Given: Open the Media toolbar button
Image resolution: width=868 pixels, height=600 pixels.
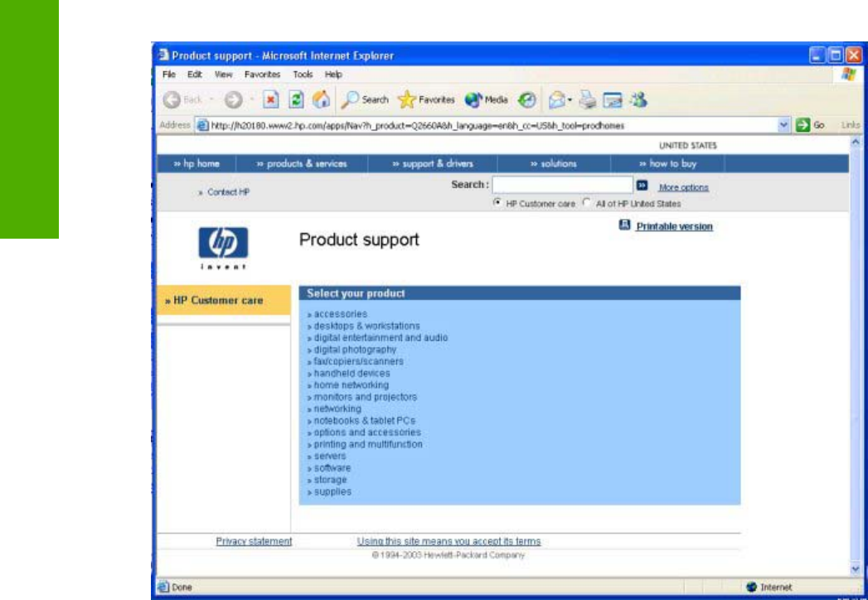Looking at the screenshot, I should 486,100.
